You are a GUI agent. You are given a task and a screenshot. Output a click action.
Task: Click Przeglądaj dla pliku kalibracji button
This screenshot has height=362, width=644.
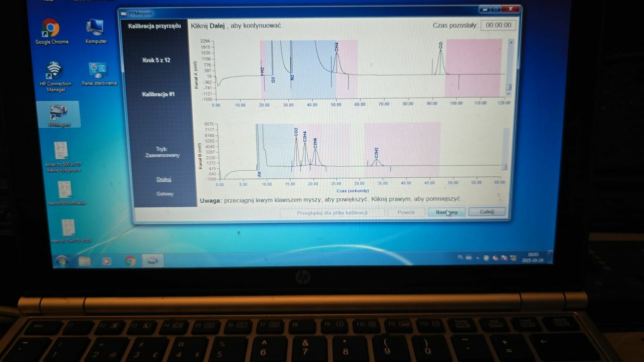click(x=332, y=213)
